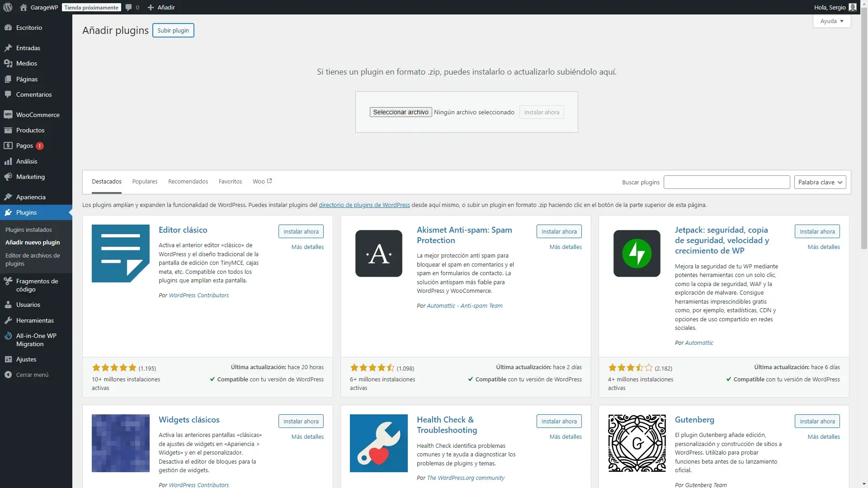Install Akismet Anti-spam plugin now
Viewport: 868px width, 488px height.
point(559,231)
